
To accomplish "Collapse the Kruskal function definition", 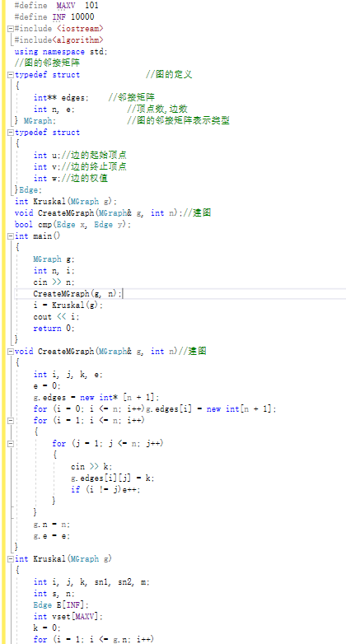I will coord(10,559).
